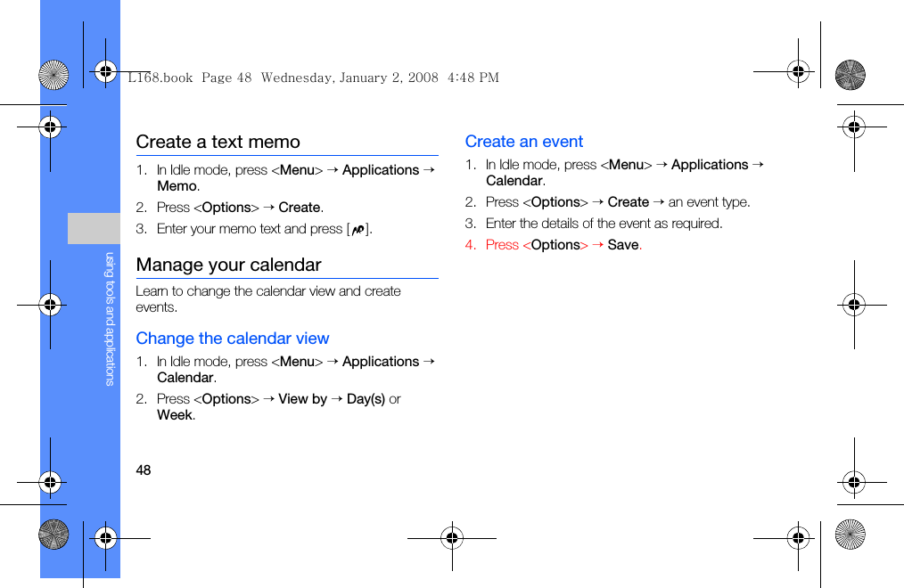Click the bold word "Memo" in step 1
This screenshot has height=588, width=904.
coord(177,186)
